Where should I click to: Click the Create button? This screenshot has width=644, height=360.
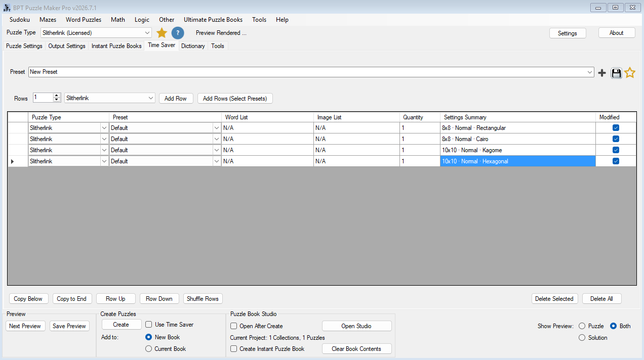tap(121, 325)
